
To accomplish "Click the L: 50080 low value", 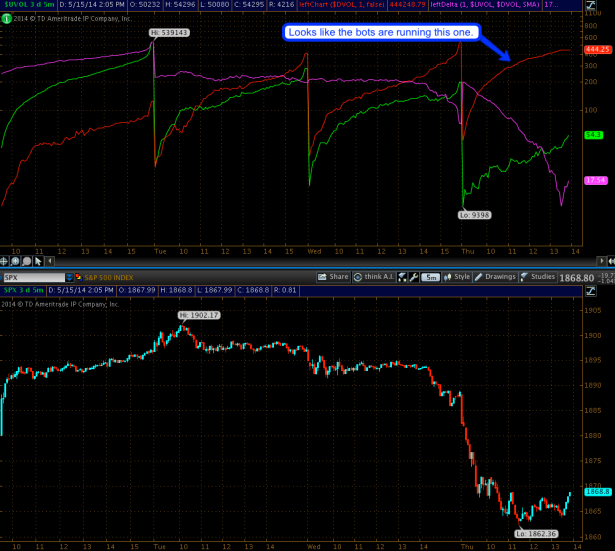I will [x=215, y=5].
